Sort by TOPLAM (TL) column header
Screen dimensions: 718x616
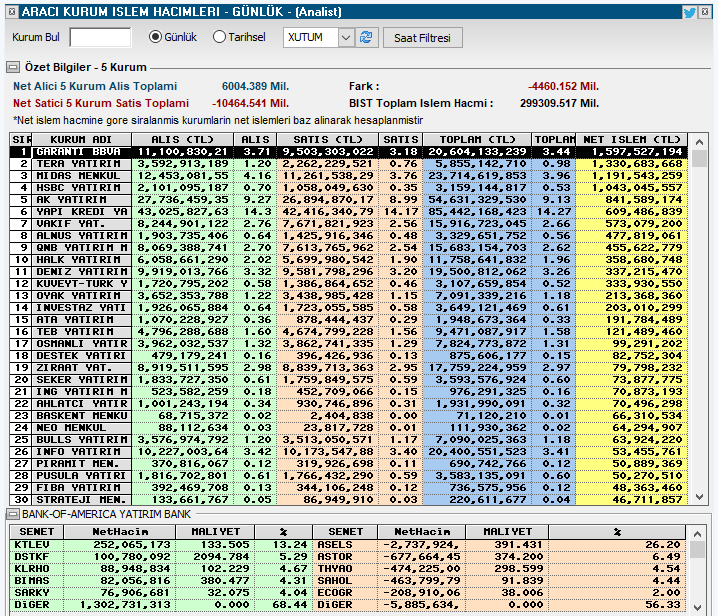[477, 139]
